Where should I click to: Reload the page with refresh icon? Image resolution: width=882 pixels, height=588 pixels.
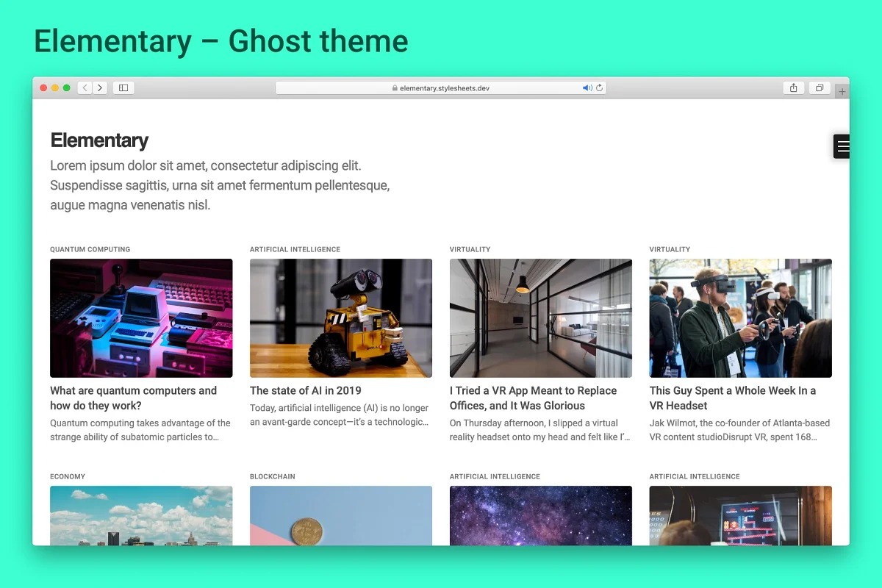pos(600,88)
